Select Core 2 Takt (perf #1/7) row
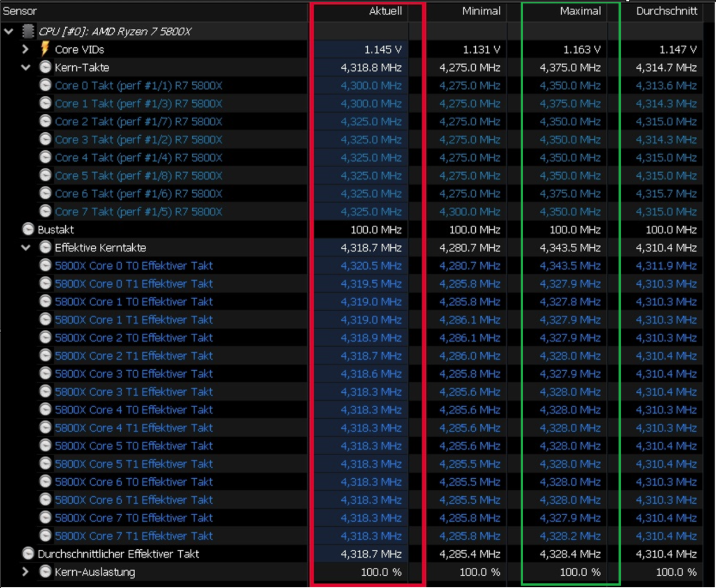Image resolution: width=716 pixels, height=588 pixels. click(139, 121)
